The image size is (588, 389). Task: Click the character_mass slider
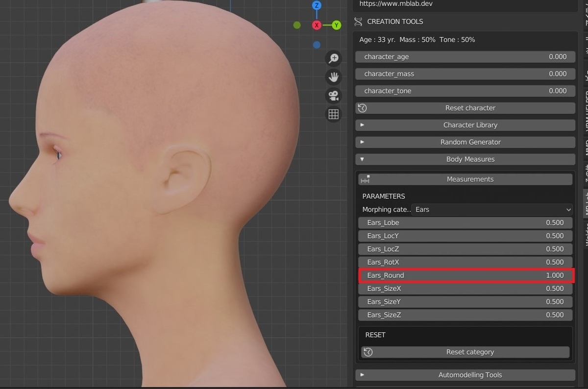(465, 73)
